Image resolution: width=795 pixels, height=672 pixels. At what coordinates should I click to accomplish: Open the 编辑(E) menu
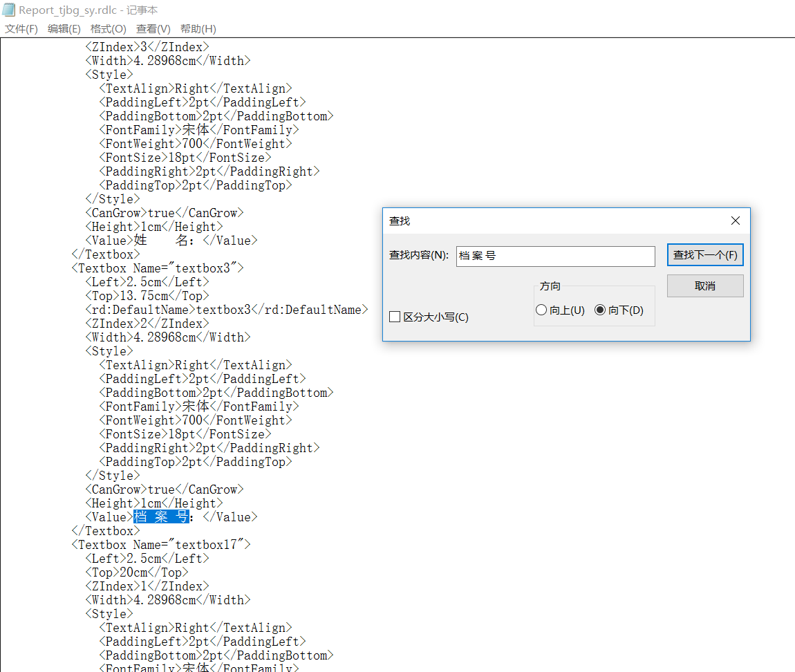(x=64, y=29)
